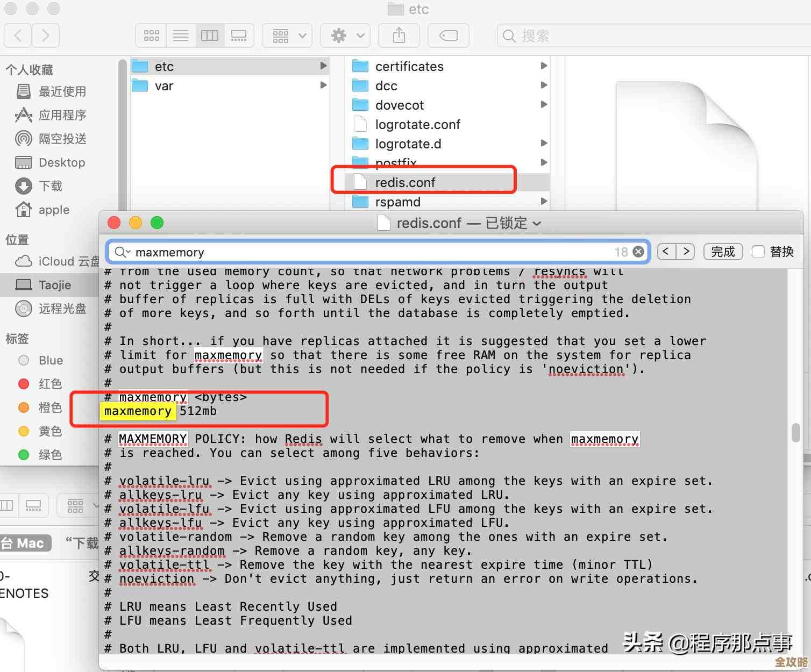Click the 完成 Done button
The width and height of the screenshot is (811, 672).
pyautogui.click(x=723, y=252)
